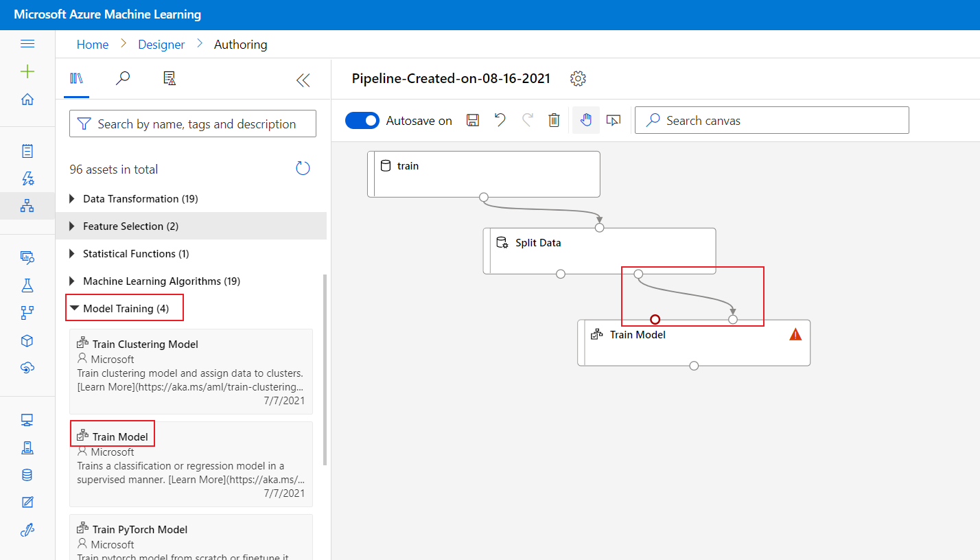Open Endpoints cloud icon in the sidebar
This screenshot has height=560, width=980.
pos(27,368)
